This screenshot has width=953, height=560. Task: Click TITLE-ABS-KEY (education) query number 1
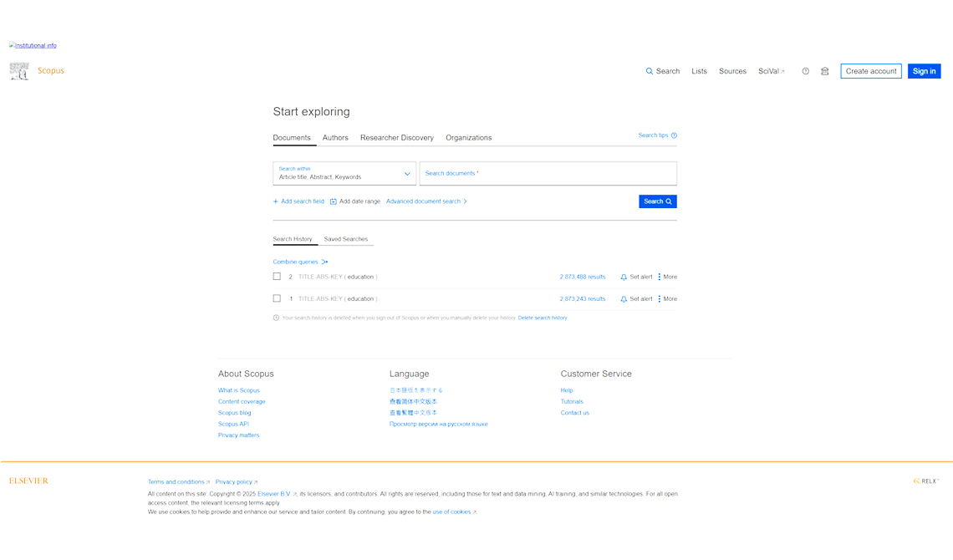pos(338,299)
